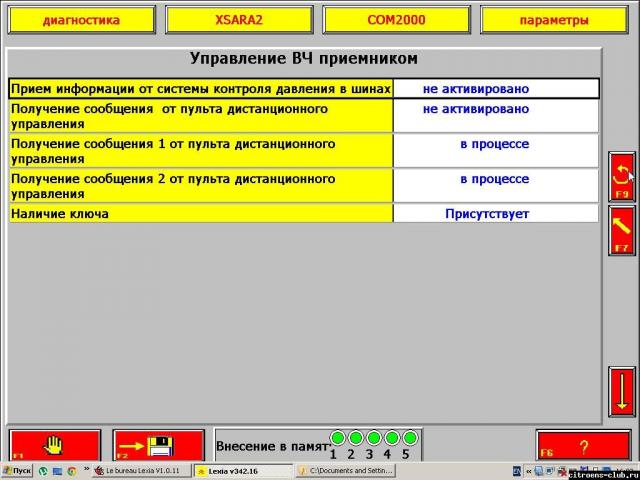Viewport: 640px width, 480px height.
Task: Select Получение сообщения 1 row label
Action: click(201, 151)
